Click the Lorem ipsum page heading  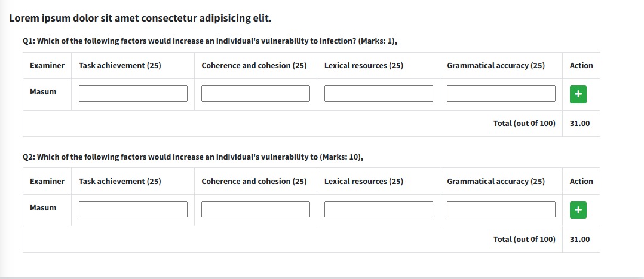140,18
